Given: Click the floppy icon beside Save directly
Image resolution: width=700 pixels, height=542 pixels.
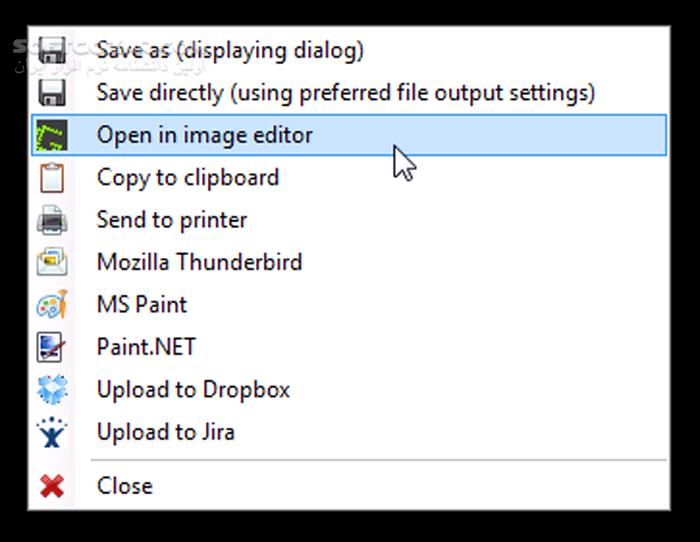Looking at the screenshot, I should coord(52,93).
